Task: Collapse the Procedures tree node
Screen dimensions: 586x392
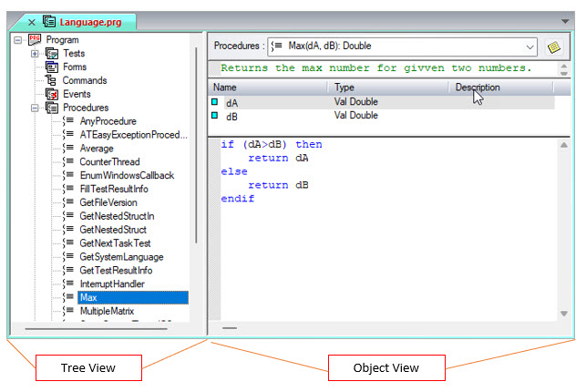Action: tap(35, 108)
